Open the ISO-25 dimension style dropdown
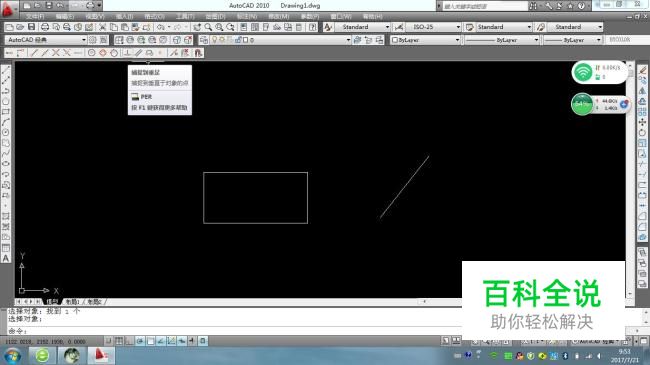This screenshot has width=650, height=365. pos(433,27)
